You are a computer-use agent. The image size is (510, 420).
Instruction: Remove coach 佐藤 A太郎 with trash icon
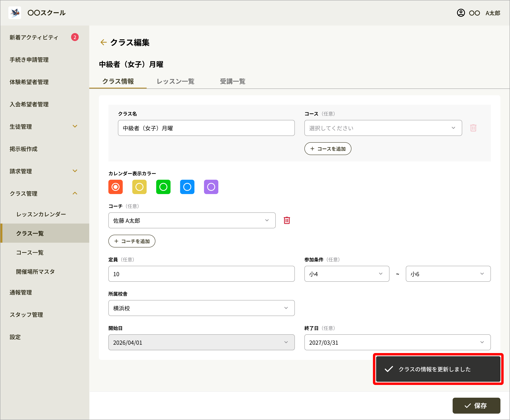coord(287,220)
